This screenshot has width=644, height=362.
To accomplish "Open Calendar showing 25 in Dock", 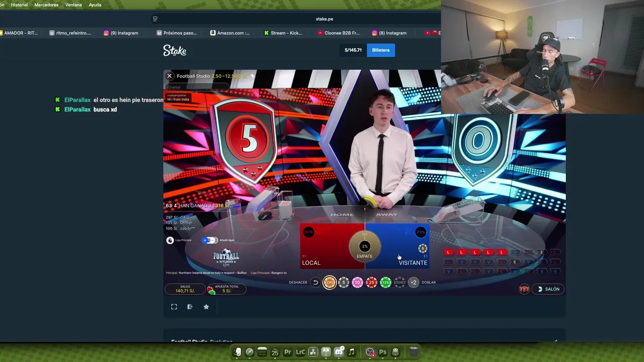I will coord(275,352).
